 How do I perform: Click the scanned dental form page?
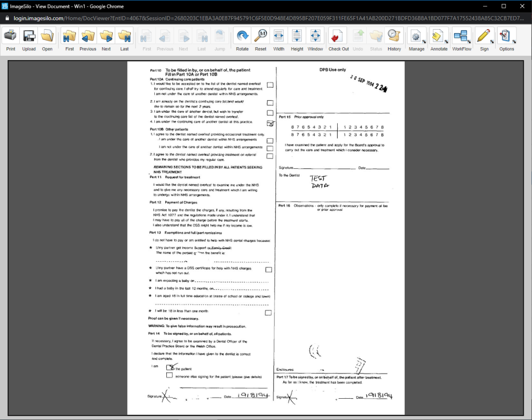[x=266, y=238]
